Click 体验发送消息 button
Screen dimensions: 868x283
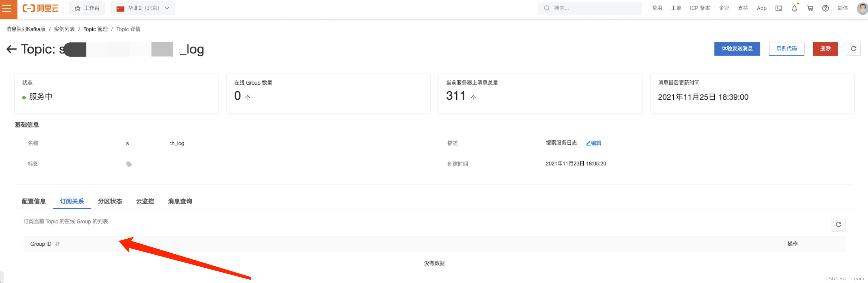click(x=737, y=49)
